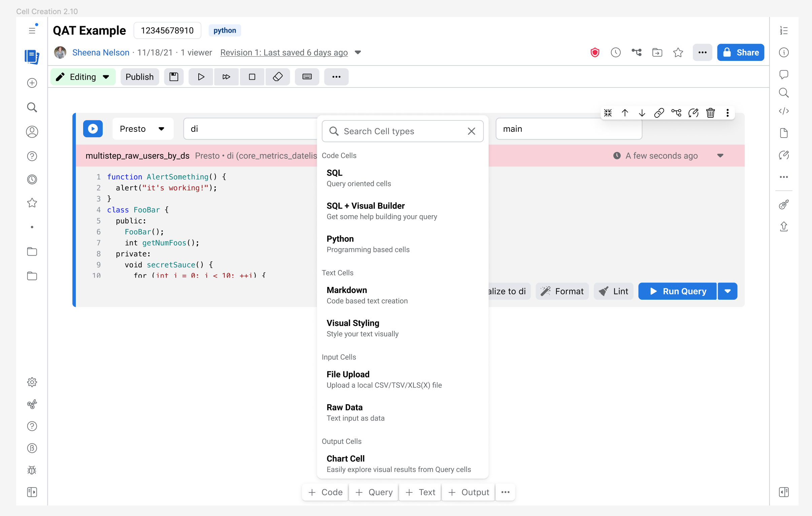Open keyboard shortcuts from the toolbar
The image size is (812, 516).
(x=307, y=77)
